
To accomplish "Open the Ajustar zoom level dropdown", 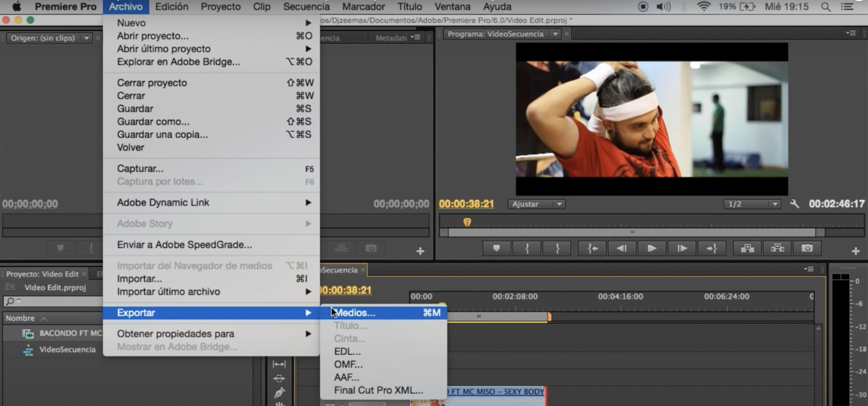I will pos(536,204).
